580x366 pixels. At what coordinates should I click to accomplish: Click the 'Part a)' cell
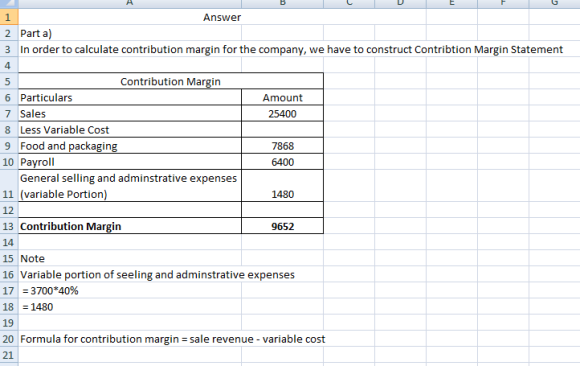[130, 33]
